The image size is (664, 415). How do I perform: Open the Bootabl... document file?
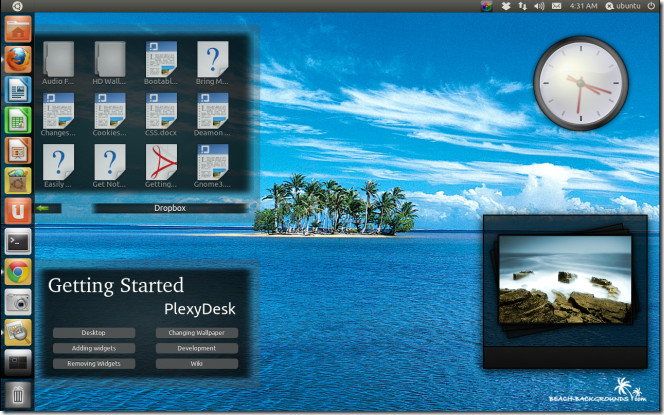[x=161, y=63]
